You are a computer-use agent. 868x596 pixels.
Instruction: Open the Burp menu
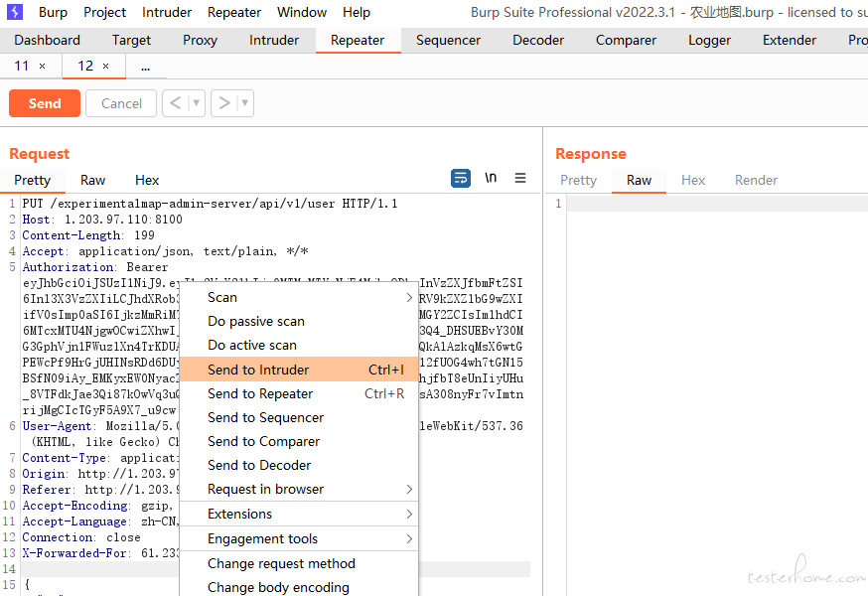coord(54,12)
